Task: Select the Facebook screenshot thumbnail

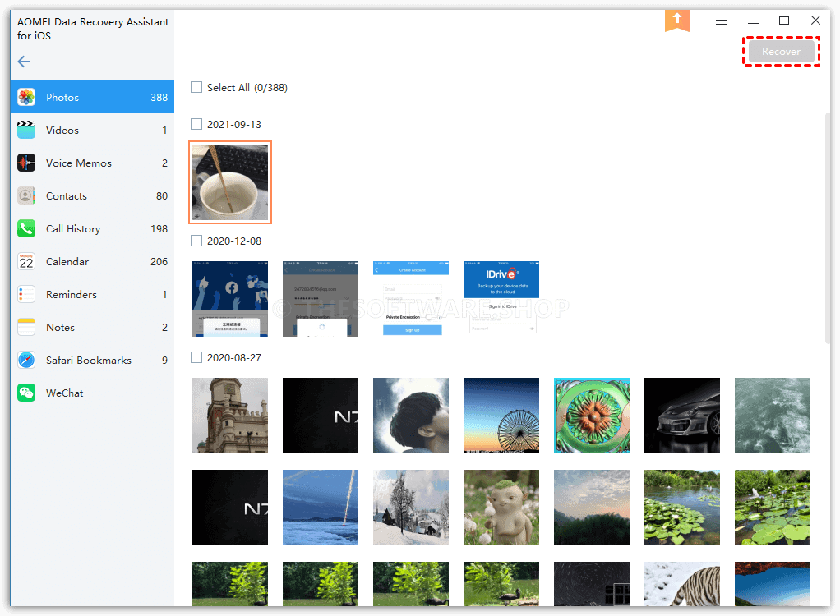Action: pyautogui.click(x=230, y=299)
